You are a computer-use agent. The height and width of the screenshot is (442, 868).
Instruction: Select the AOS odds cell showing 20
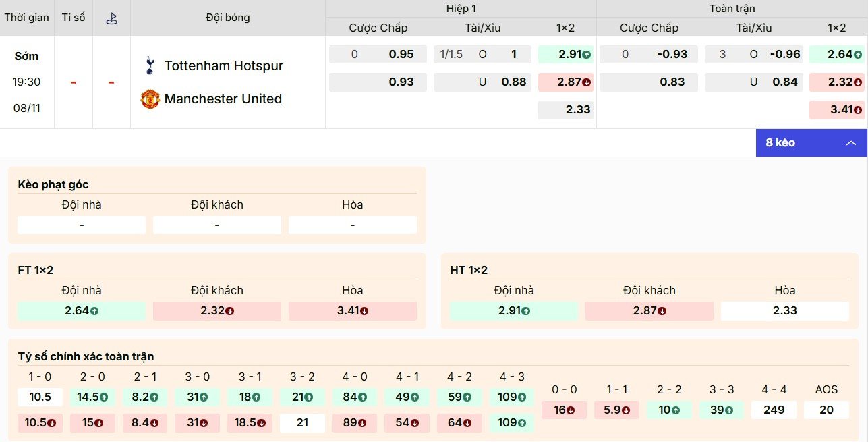click(x=826, y=410)
